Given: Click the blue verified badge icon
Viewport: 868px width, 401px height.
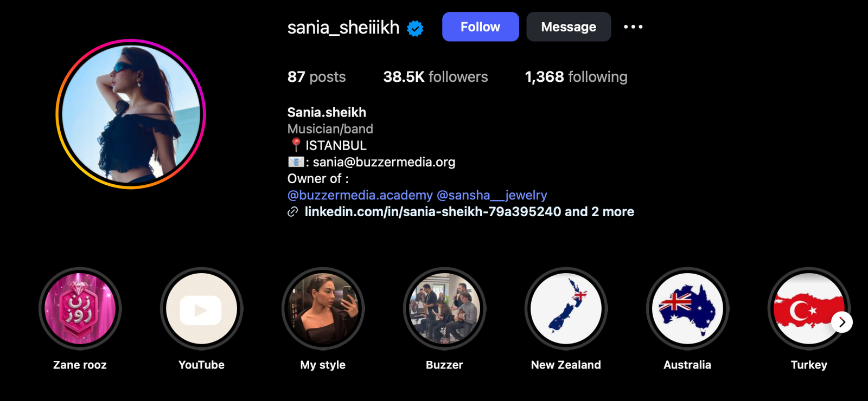Looking at the screenshot, I should [415, 28].
